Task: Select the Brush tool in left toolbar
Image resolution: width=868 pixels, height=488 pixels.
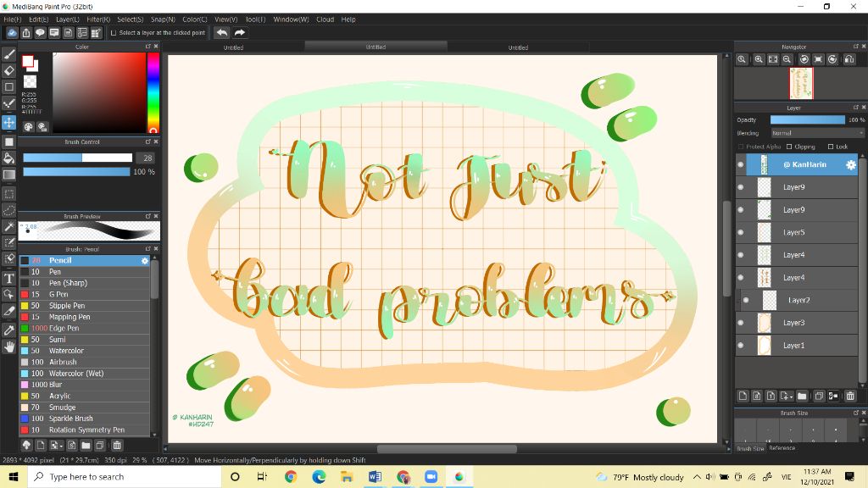Action: [x=8, y=53]
